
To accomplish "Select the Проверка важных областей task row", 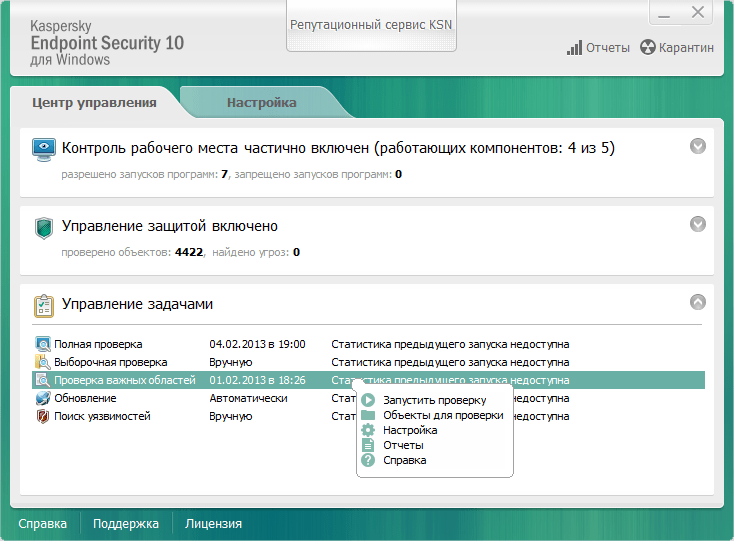I will 368,380.
